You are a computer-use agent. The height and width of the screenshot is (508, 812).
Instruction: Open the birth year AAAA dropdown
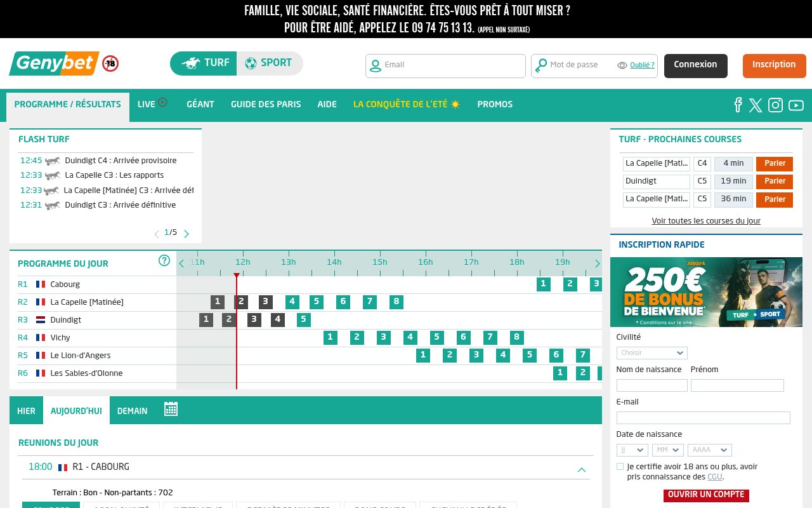[709, 450]
